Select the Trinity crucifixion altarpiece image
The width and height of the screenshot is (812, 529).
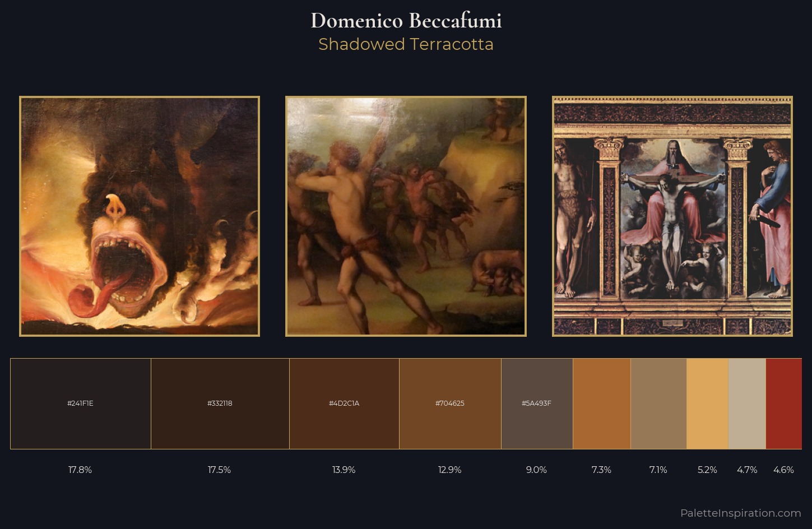(672, 216)
